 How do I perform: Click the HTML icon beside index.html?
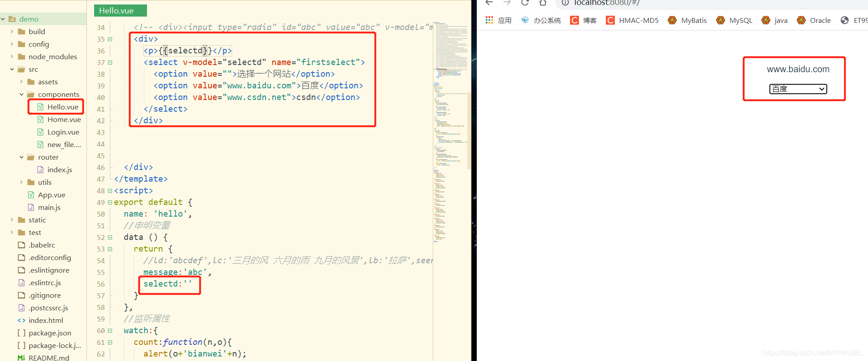pyautogui.click(x=22, y=320)
